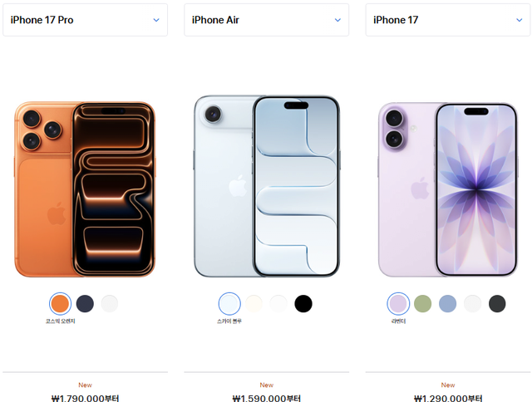Choose the light gold color for iPhone Air

click(254, 303)
